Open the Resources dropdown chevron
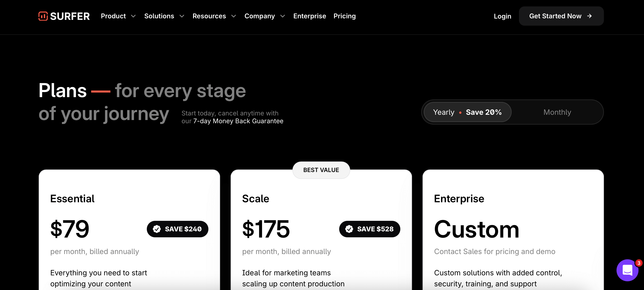644x290 pixels. (234, 16)
